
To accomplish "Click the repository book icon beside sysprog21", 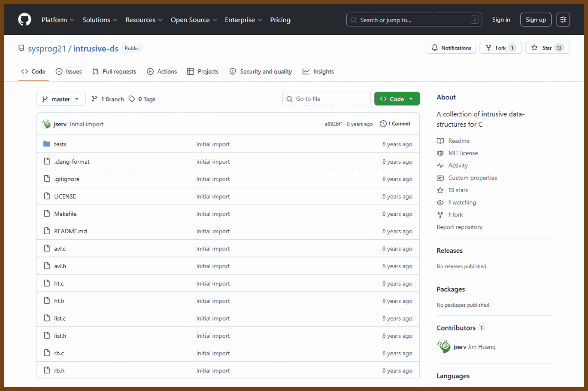I will point(21,49).
